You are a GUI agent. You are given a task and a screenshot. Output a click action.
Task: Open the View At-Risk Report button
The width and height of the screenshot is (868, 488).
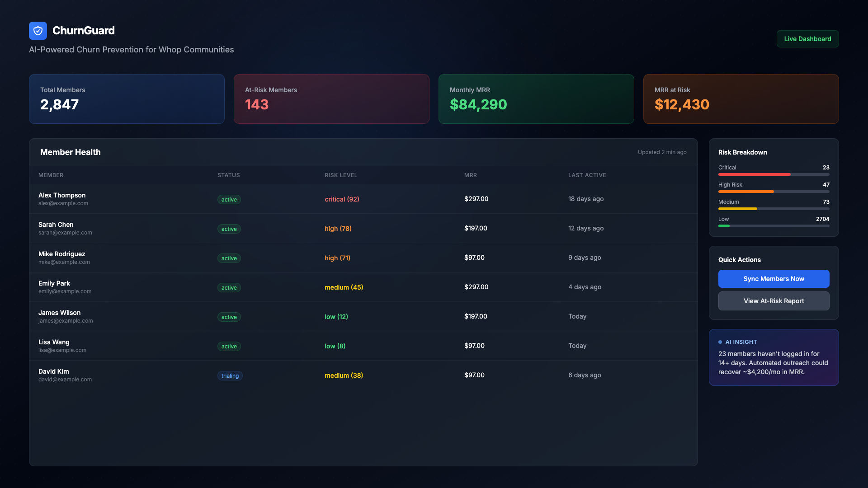pyautogui.click(x=774, y=301)
